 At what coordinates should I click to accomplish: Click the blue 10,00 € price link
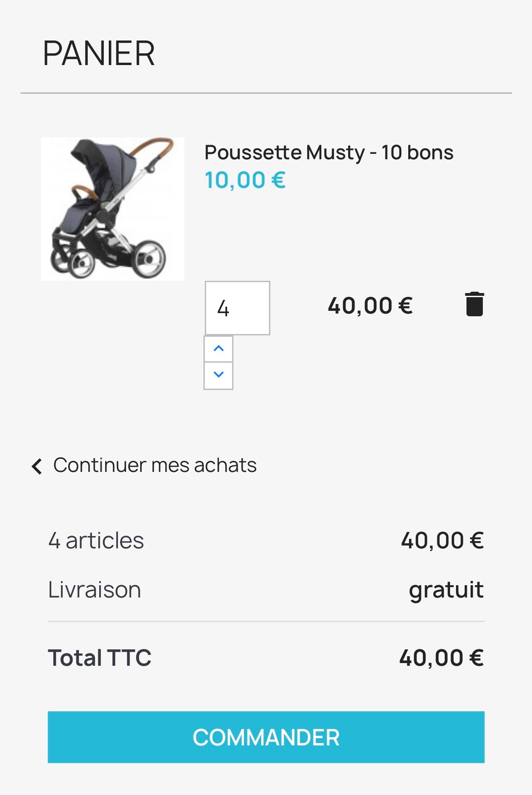pyautogui.click(x=245, y=180)
